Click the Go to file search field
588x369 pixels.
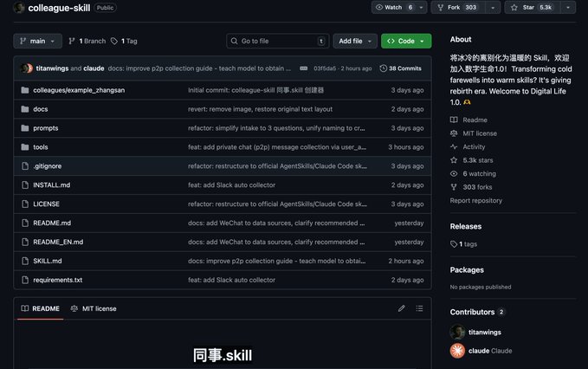coord(277,41)
